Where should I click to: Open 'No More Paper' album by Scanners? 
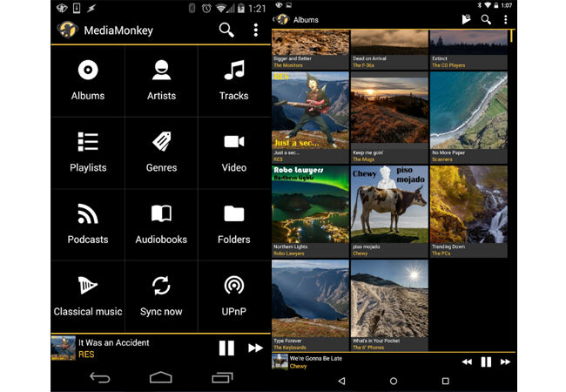tap(468, 118)
